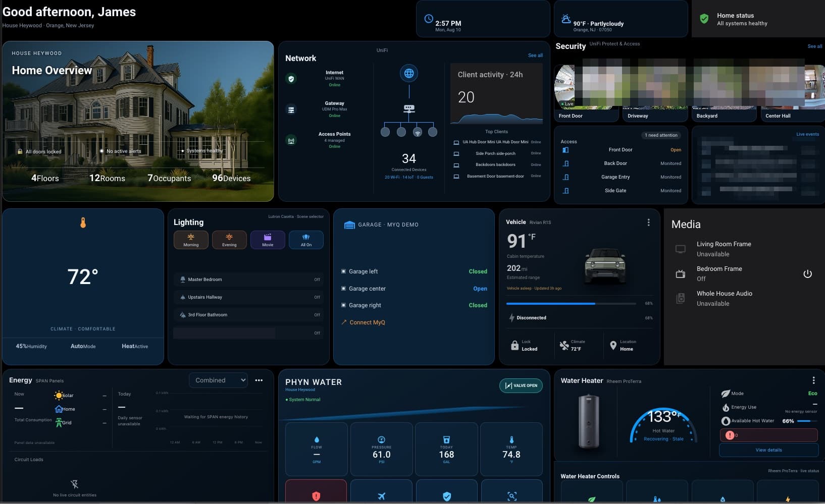Viewport: 825px width, 504px height.
Task: Open the Backyard camera feed
Action: click(724, 92)
